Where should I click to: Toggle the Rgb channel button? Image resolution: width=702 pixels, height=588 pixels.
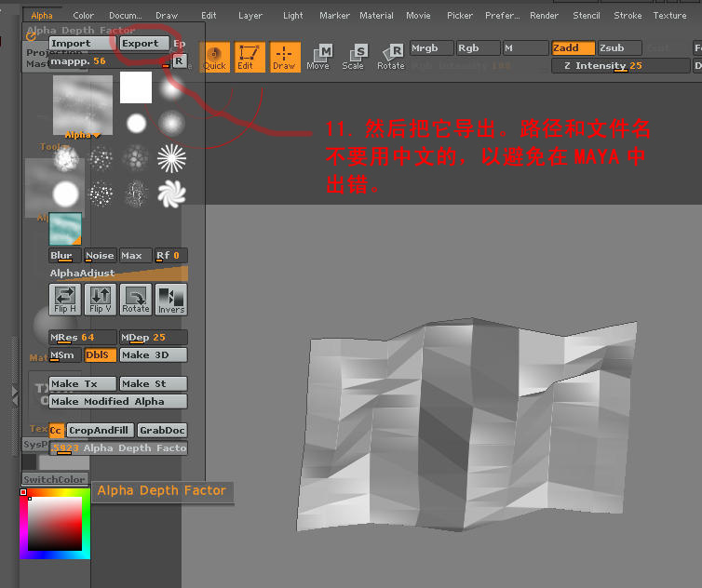[x=478, y=47]
